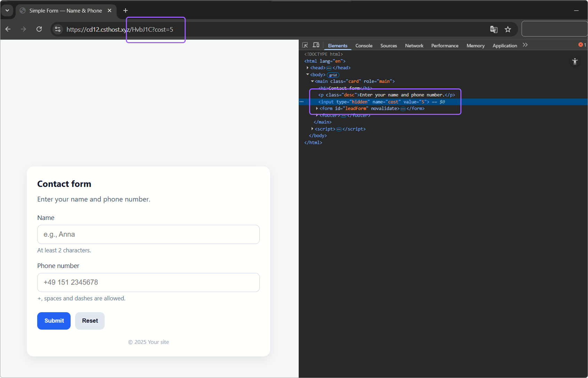The height and width of the screenshot is (378, 588).
Task: Click the grid badge on body
Action: coord(333,75)
